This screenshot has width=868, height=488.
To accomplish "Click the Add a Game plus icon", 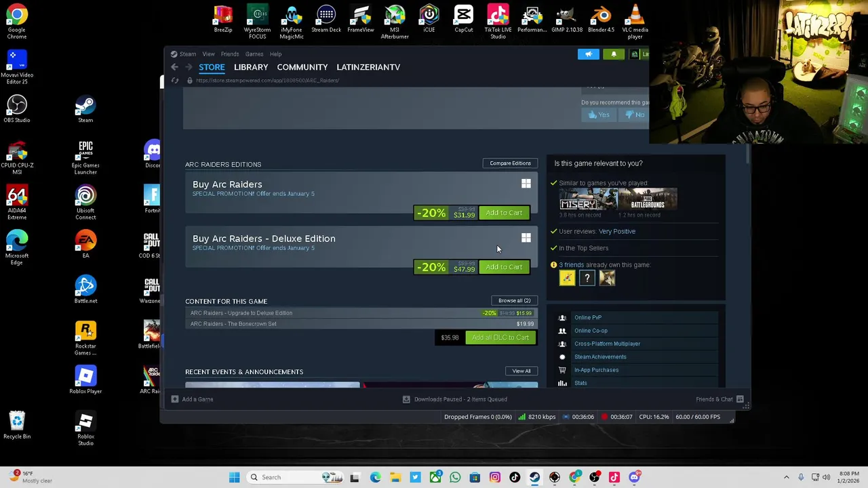I will point(175,399).
